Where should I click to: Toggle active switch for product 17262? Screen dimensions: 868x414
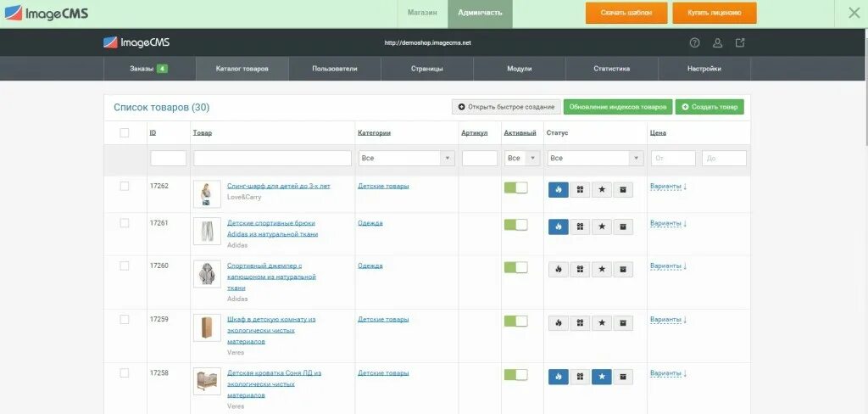tap(515, 187)
